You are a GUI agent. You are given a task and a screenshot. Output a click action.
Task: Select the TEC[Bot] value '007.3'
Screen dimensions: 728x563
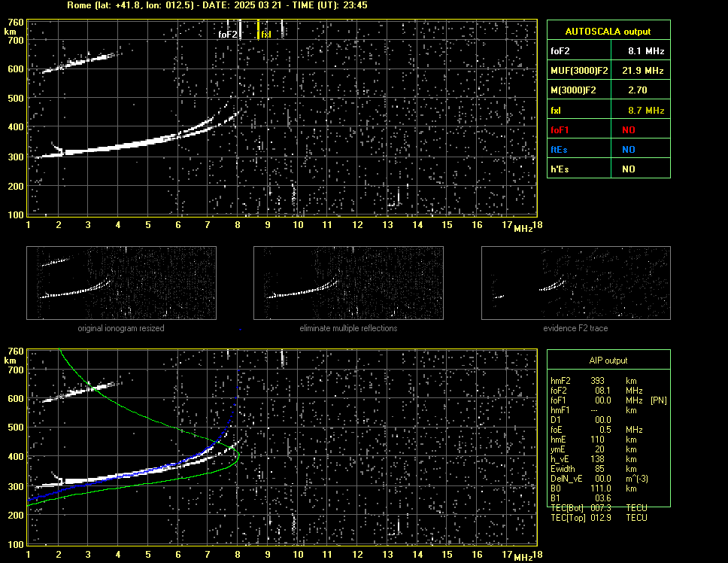tap(601, 508)
